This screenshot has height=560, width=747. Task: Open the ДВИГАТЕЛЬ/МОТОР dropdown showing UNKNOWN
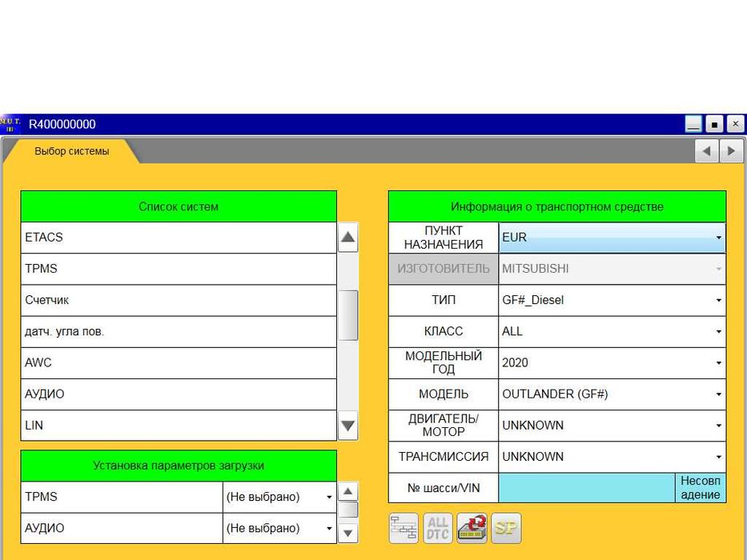pos(612,426)
